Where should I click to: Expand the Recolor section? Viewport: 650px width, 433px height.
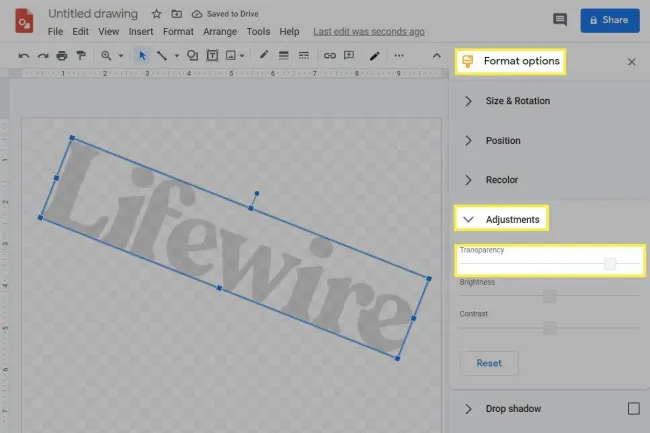pos(468,180)
